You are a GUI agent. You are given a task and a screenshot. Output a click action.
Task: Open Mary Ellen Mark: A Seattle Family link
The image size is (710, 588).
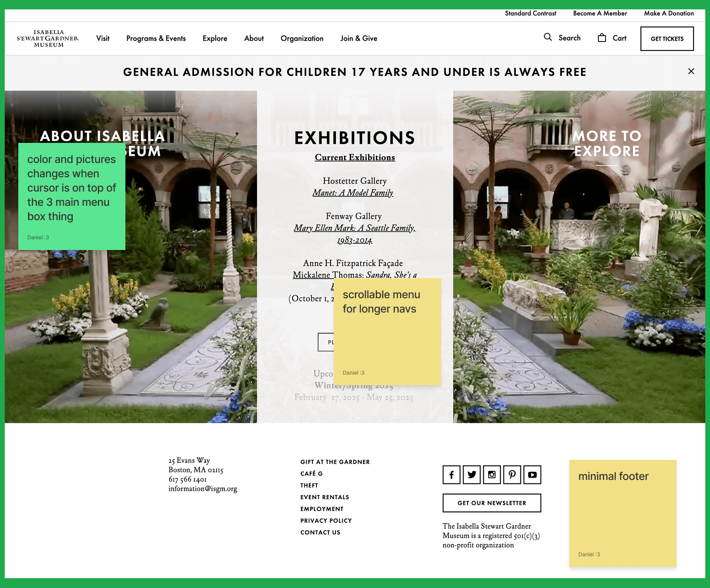point(355,234)
